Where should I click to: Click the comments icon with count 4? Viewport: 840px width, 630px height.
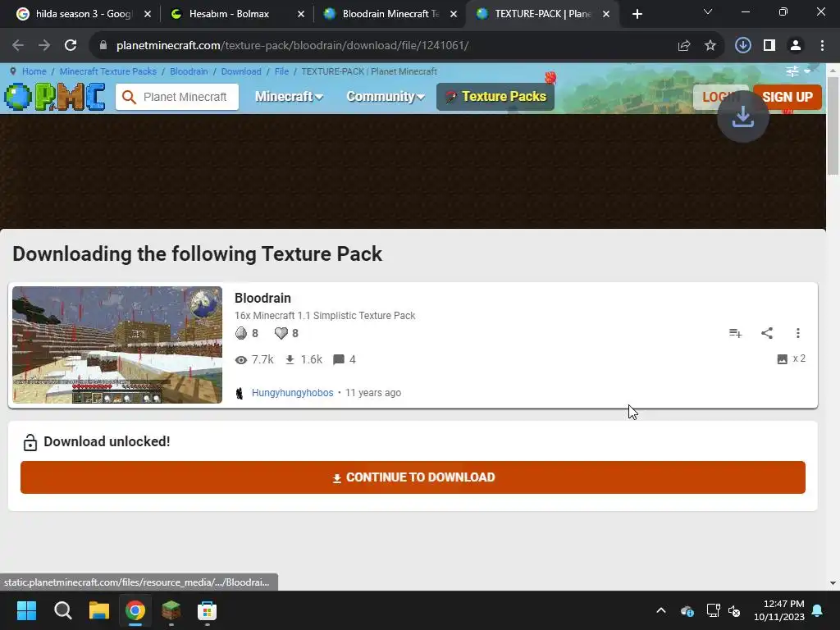[339, 359]
